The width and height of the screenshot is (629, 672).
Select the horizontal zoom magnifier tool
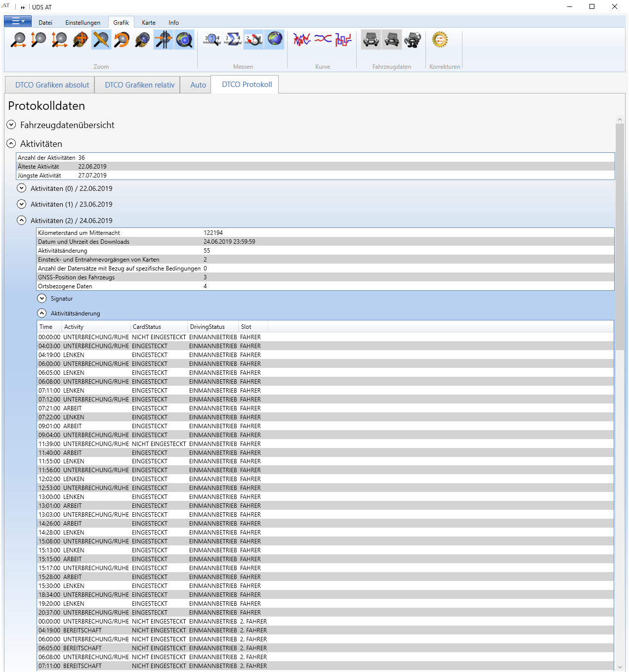[x=18, y=40]
